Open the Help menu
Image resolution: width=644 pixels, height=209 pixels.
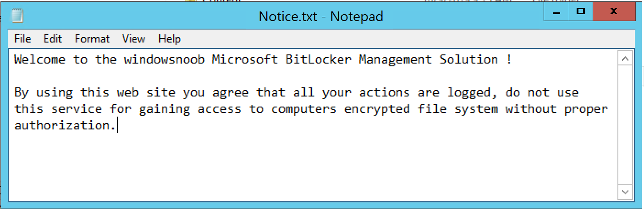pos(170,39)
